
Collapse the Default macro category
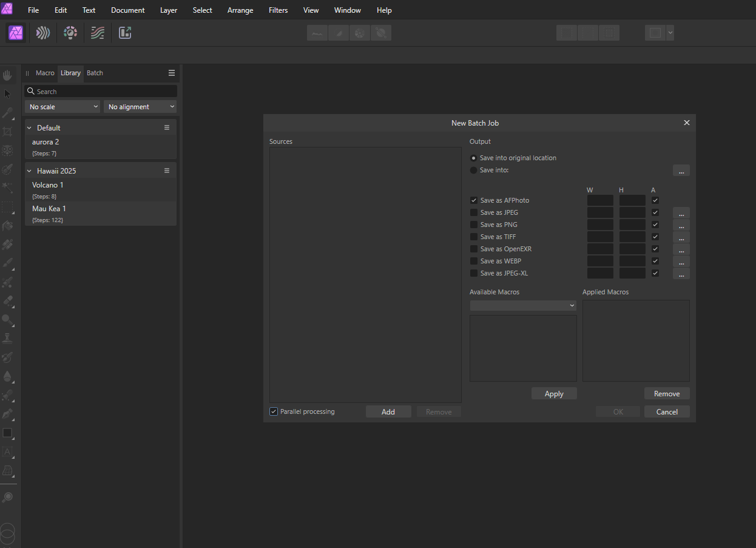(29, 128)
